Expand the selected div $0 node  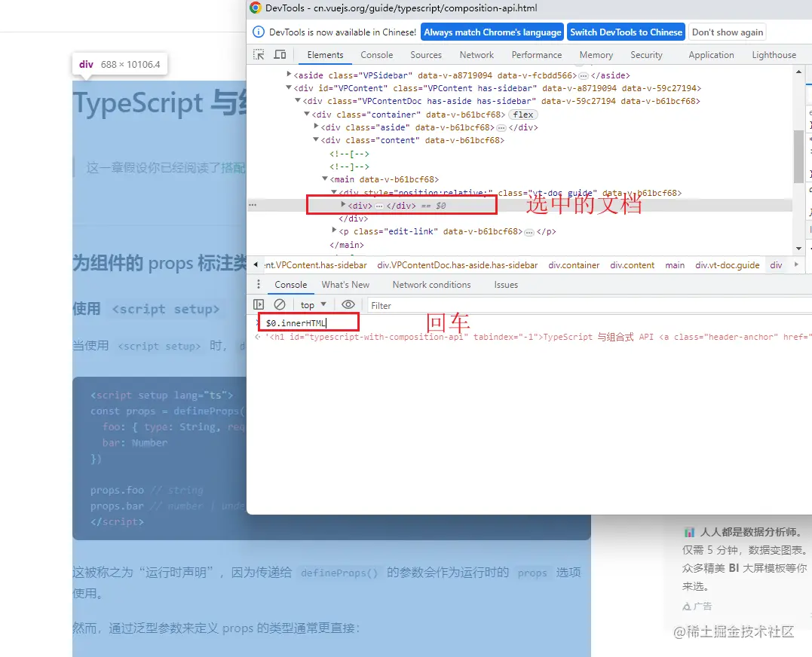click(x=343, y=205)
